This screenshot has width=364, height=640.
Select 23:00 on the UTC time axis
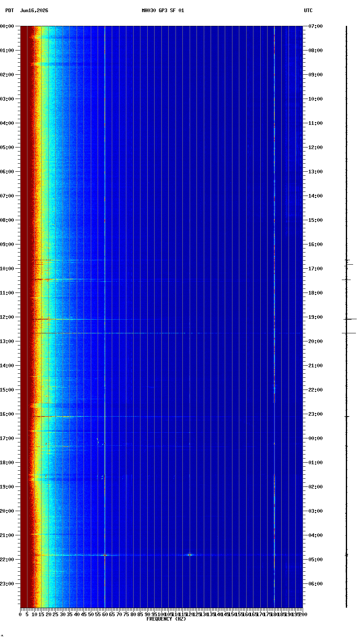pos(316,414)
